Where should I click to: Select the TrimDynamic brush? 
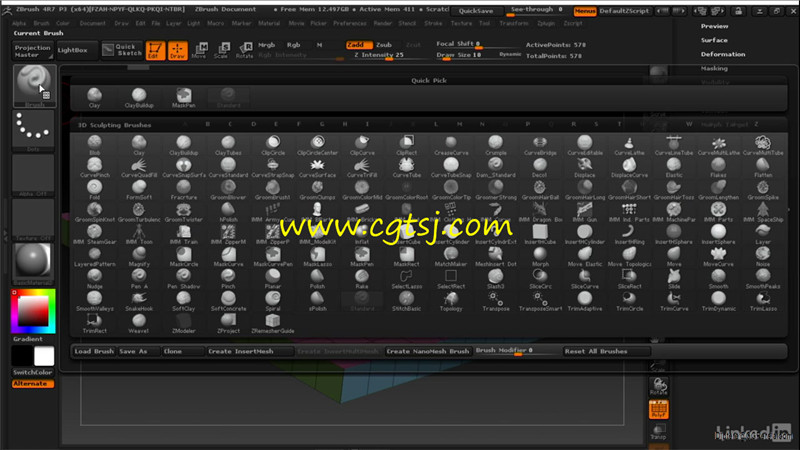(x=718, y=302)
